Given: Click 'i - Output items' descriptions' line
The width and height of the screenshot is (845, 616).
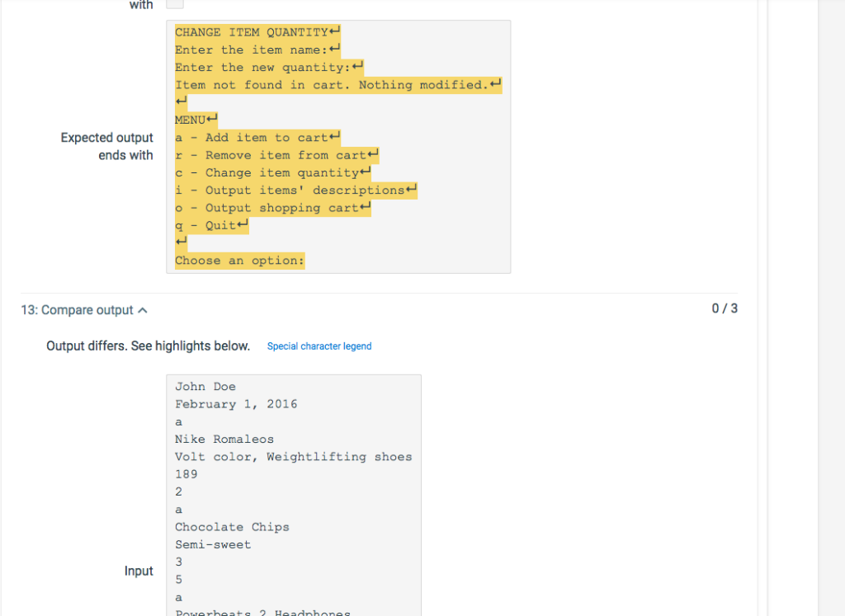Looking at the screenshot, I should (x=296, y=190).
